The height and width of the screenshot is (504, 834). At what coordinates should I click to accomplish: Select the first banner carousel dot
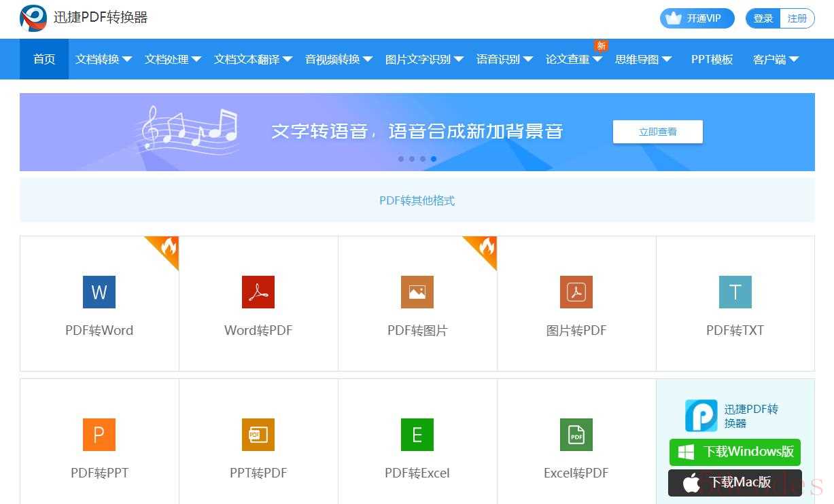click(x=401, y=159)
